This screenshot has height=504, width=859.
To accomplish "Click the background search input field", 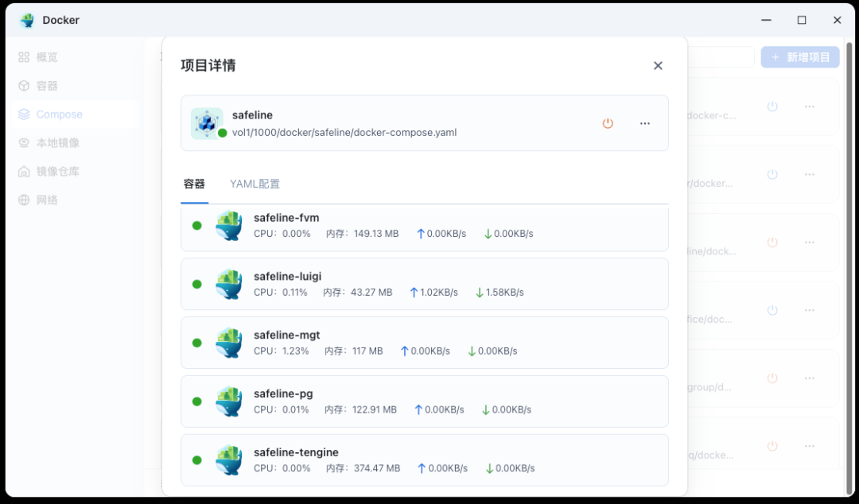I will (x=721, y=57).
